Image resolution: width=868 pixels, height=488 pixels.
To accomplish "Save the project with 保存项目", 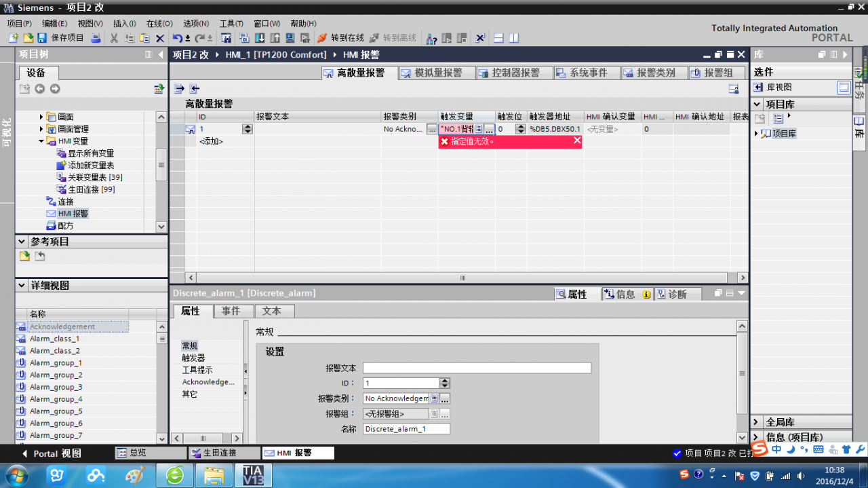I will tap(60, 38).
